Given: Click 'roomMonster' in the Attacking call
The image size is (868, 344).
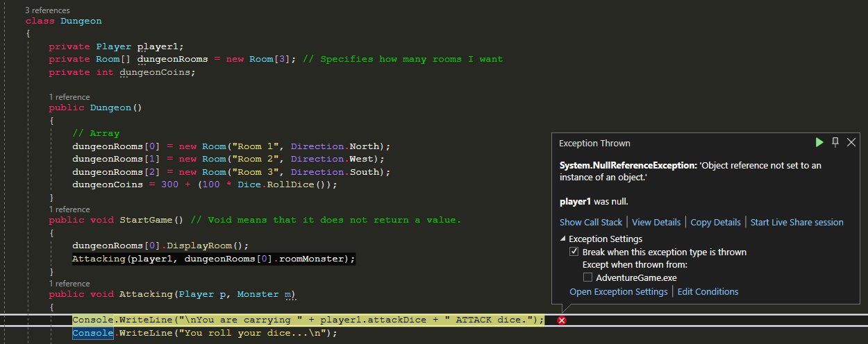Looking at the screenshot, I should point(314,259).
